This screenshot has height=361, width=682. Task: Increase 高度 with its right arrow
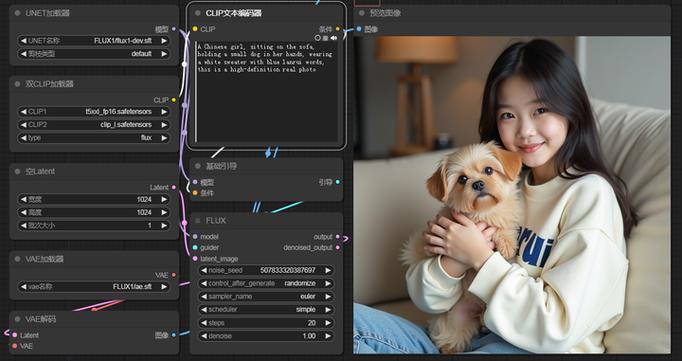tap(164, 212)
